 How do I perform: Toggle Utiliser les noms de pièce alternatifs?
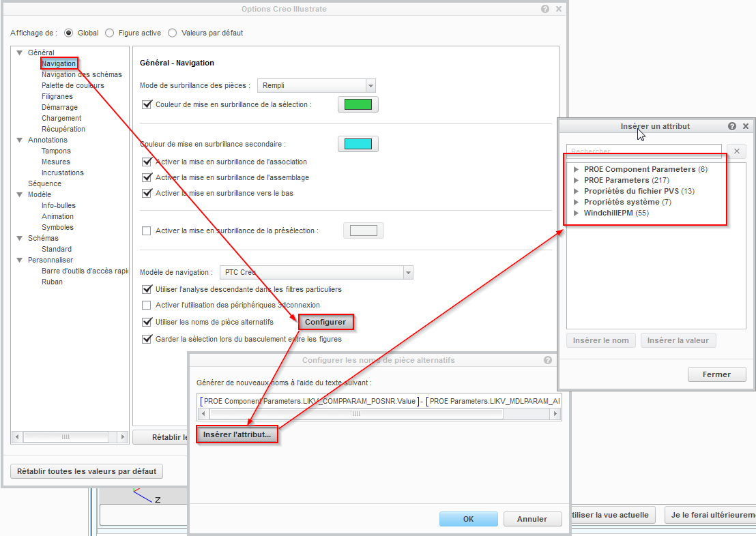[x=147, y=321]
